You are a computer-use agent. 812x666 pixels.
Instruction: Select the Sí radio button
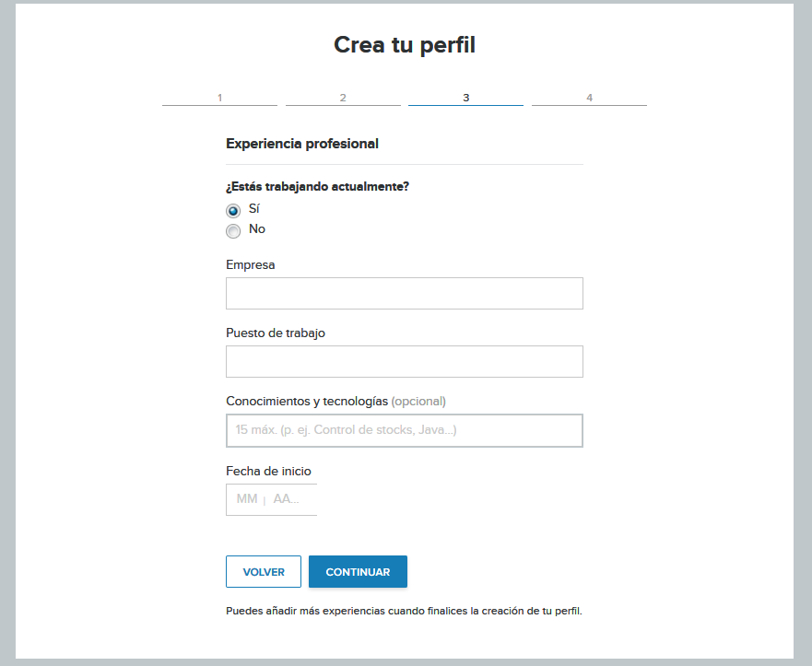233,211
